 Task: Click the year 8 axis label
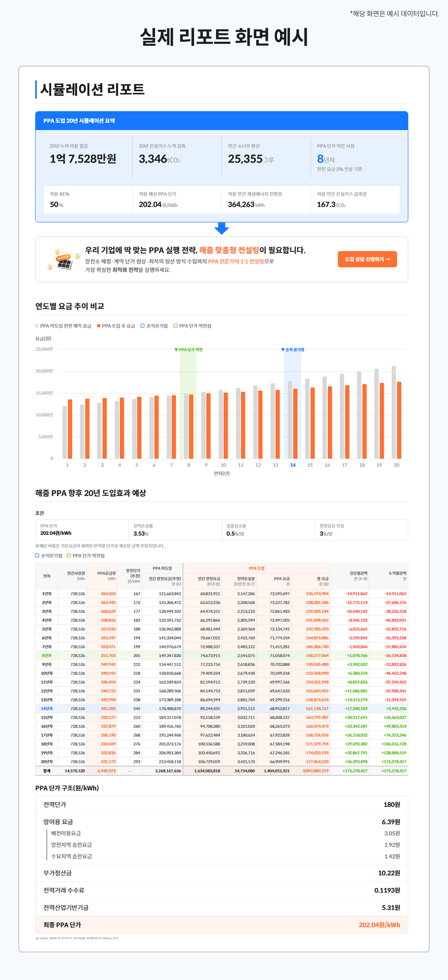tap(189, 465)
